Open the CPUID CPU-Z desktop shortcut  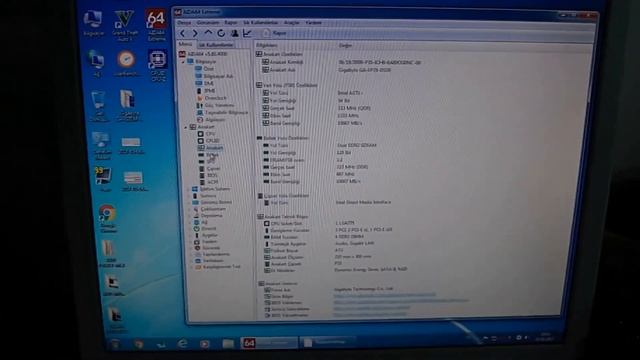coord(158,65)
